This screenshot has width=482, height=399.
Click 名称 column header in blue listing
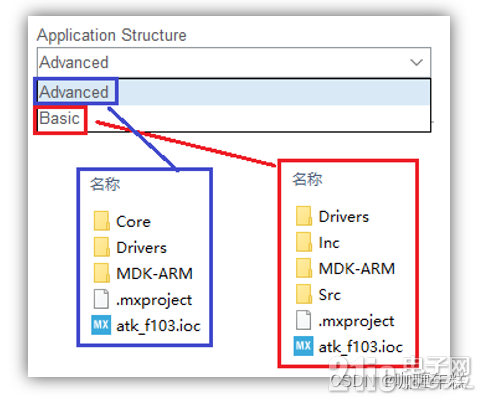click(105, 184)
